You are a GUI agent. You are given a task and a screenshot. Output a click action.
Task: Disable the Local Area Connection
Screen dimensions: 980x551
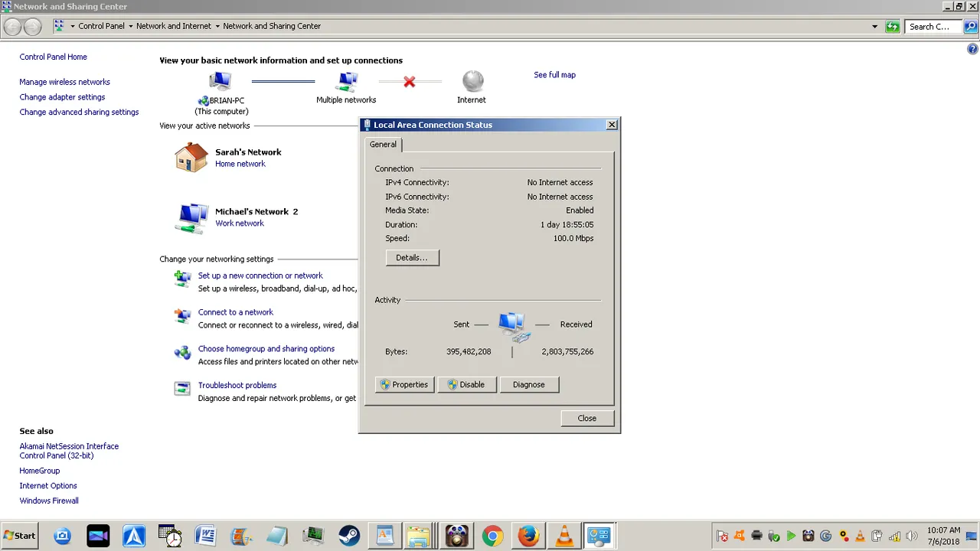(x=466, y=385)
